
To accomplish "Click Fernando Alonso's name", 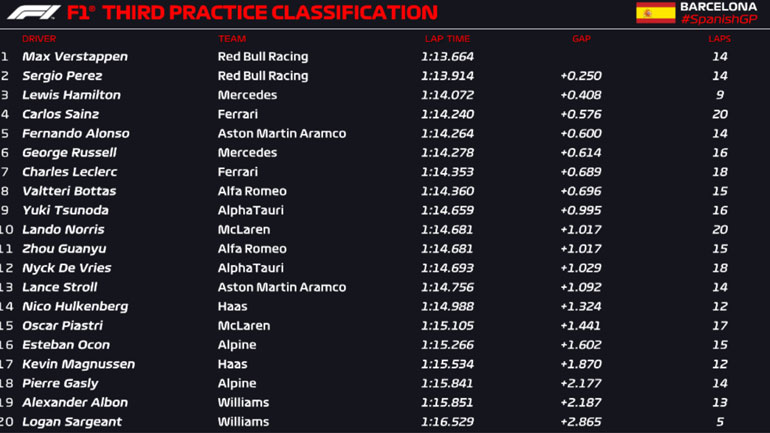I will coord(76,134).
